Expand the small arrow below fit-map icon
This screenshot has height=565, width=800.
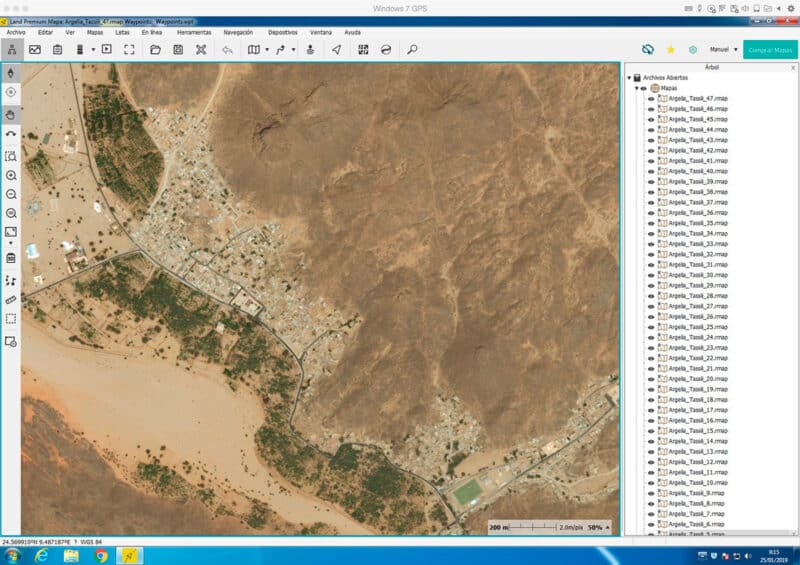click(11, 243)
